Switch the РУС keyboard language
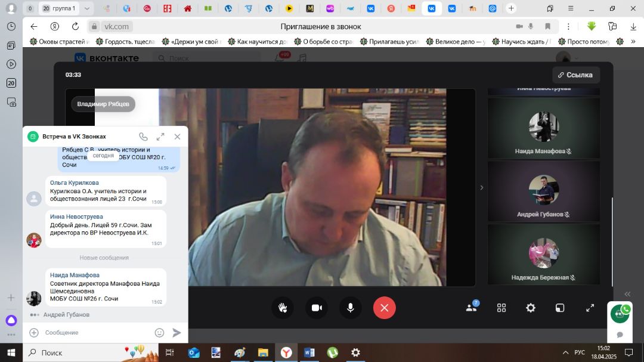 [580, 352]
